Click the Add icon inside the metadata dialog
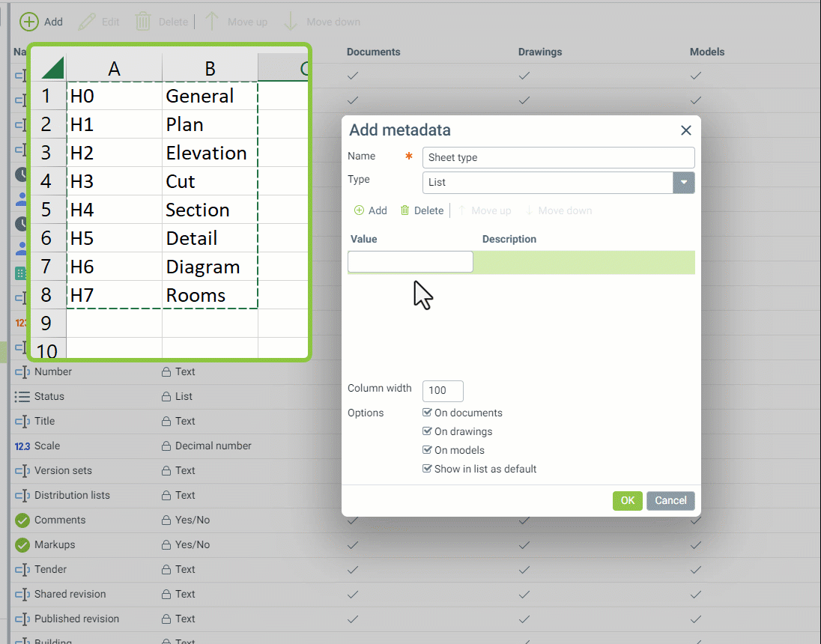The image size is (821, 644). (x=359, y=210)
